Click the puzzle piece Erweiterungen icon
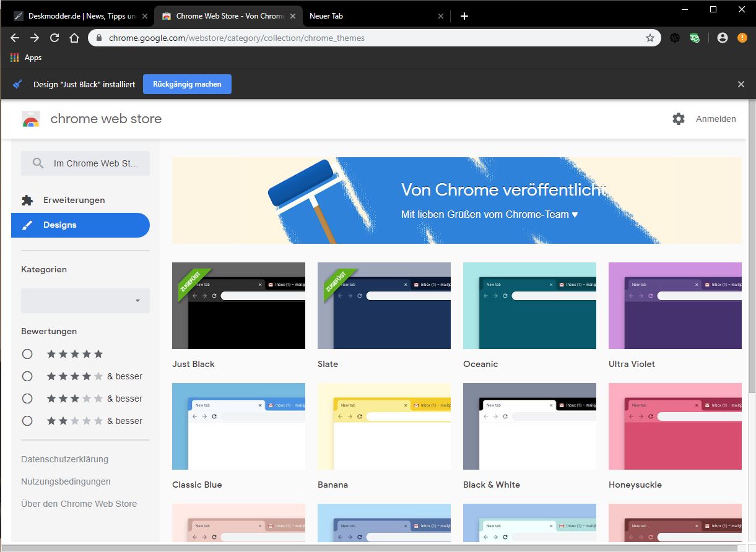This screenshot has height=552, width=756. [27, 200]
